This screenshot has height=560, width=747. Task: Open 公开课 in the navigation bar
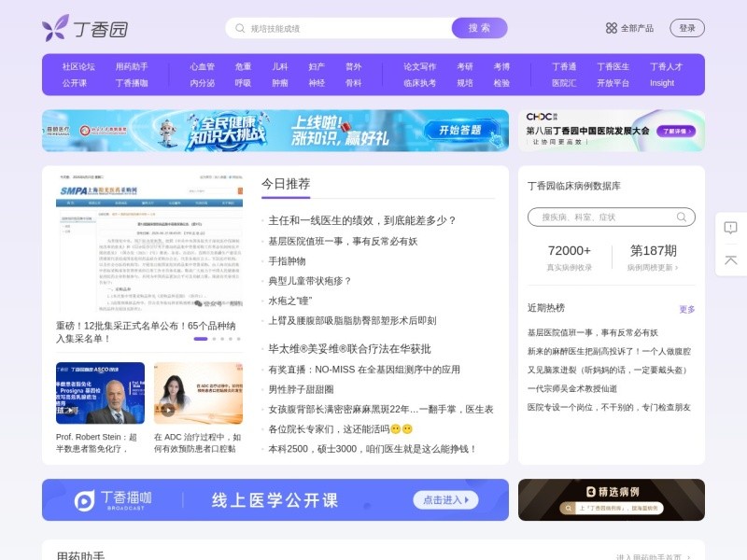(x=75, y=83)
